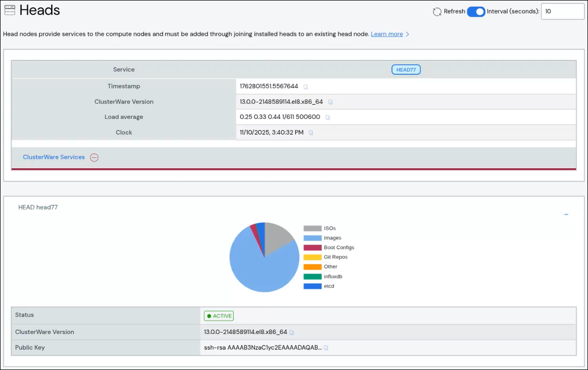588x370 pixels.
Task: Click the ACTIVE status badge
Action: point(219,316)
